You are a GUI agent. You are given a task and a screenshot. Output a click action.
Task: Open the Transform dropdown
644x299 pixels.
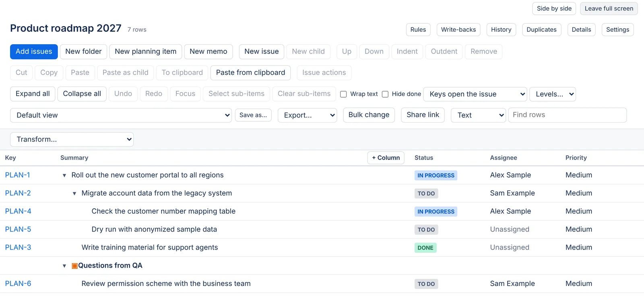tap(72, 139)
